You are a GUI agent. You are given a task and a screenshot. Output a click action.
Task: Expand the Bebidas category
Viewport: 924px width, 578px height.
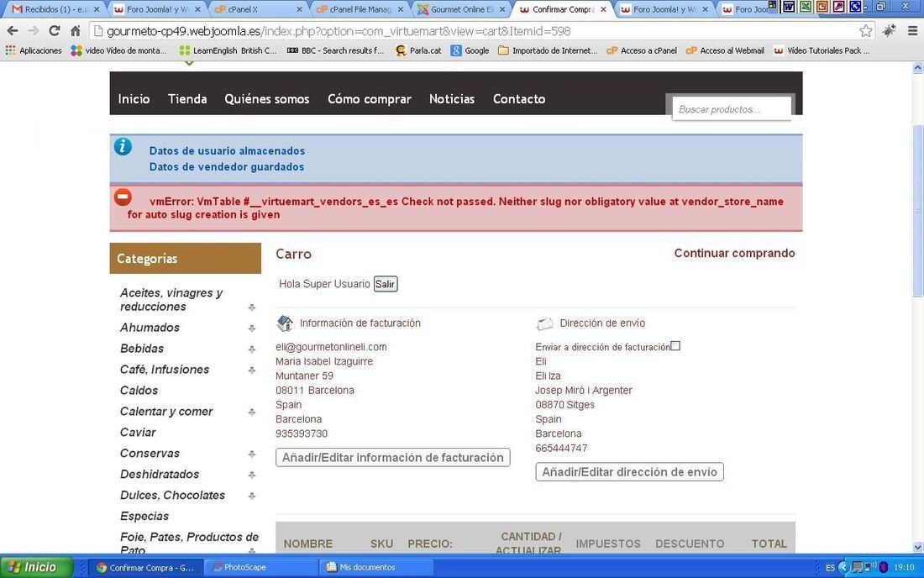click(252, 349)
